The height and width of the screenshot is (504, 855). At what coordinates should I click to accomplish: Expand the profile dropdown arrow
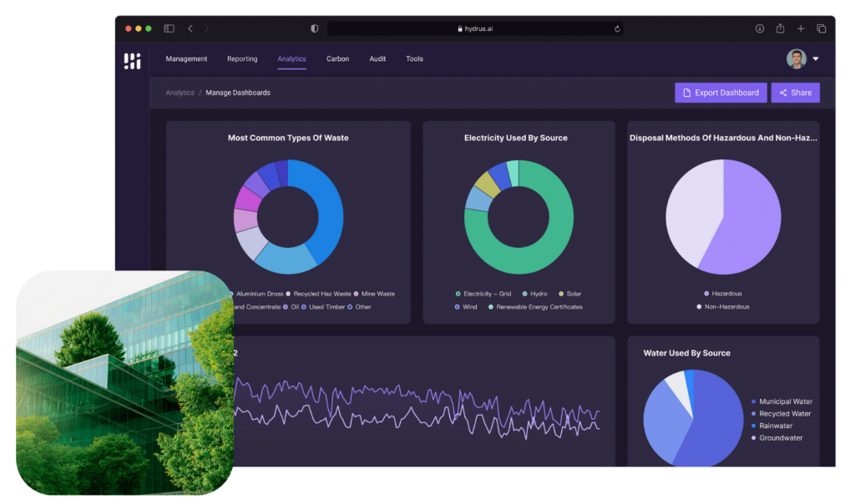(816, 59)
